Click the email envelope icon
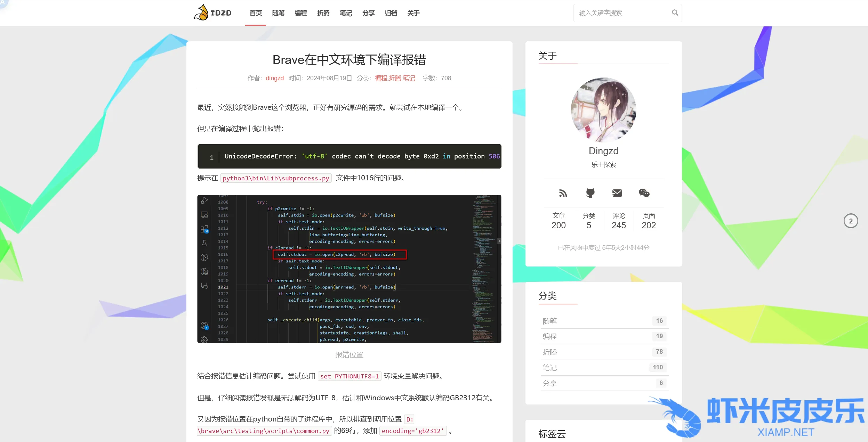This screenshot has height=442, width=868. tap(617, 193)
